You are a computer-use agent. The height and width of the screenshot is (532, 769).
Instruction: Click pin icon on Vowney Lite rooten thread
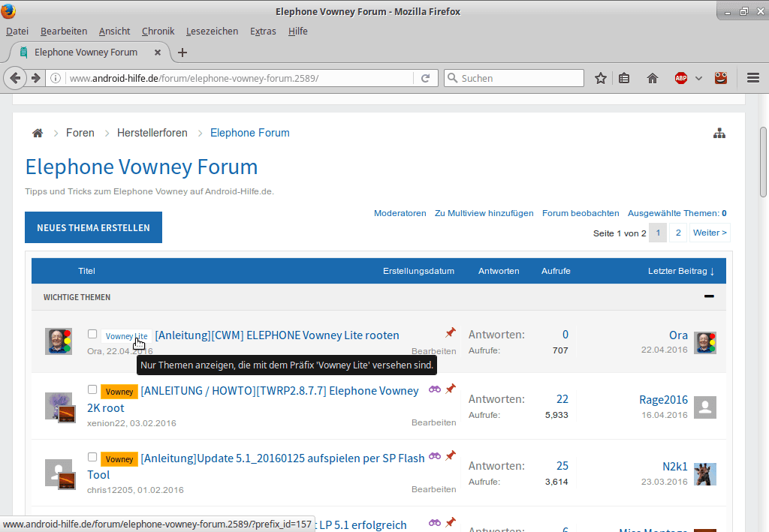451,332
